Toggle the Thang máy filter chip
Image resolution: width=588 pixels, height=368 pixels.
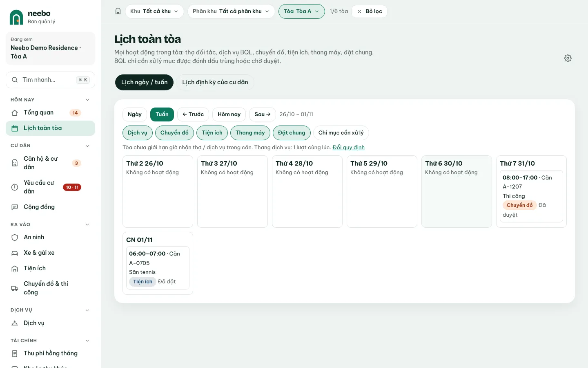coord(250,133)
